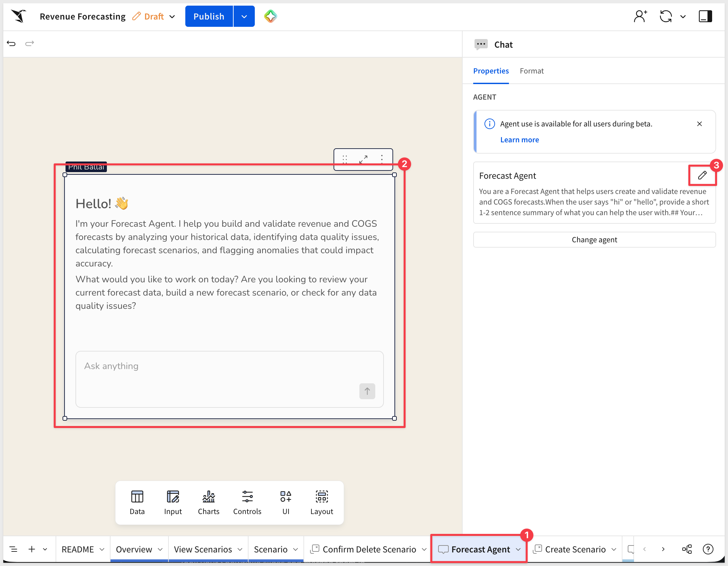This screenshot has width=728, height=566.
Task: Add a Data element
Action: (137, 503)
